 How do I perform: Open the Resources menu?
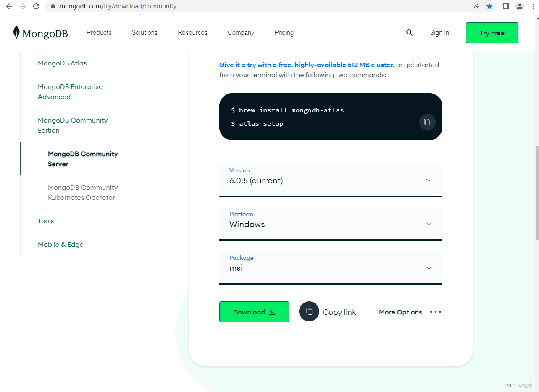[192, 33]
